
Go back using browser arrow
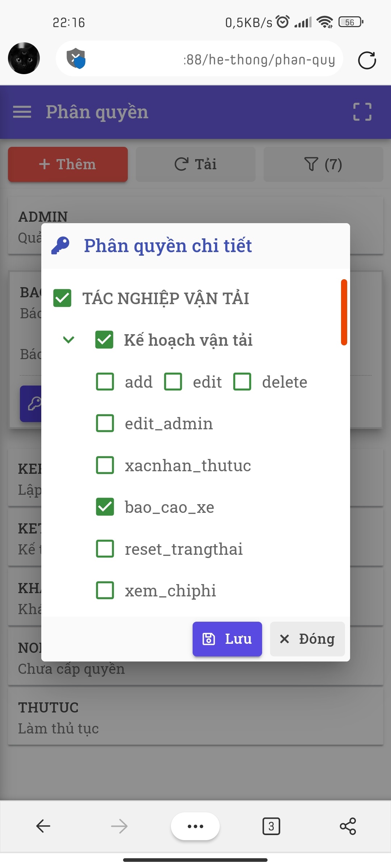coord(43,826)
